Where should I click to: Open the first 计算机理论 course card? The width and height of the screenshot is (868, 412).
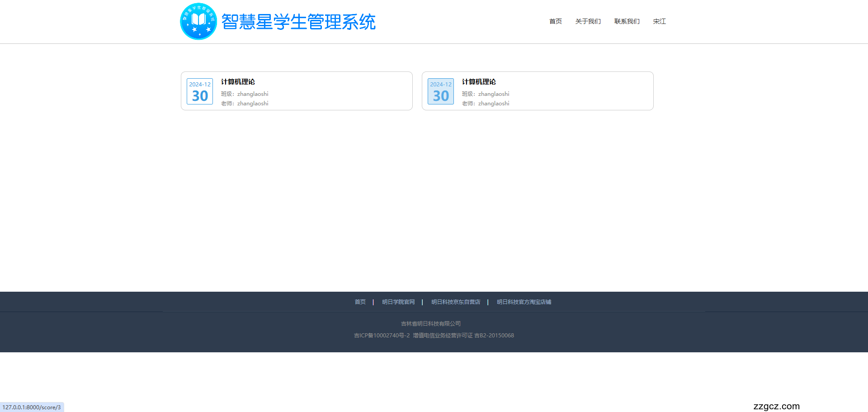[x=296, y=90]
